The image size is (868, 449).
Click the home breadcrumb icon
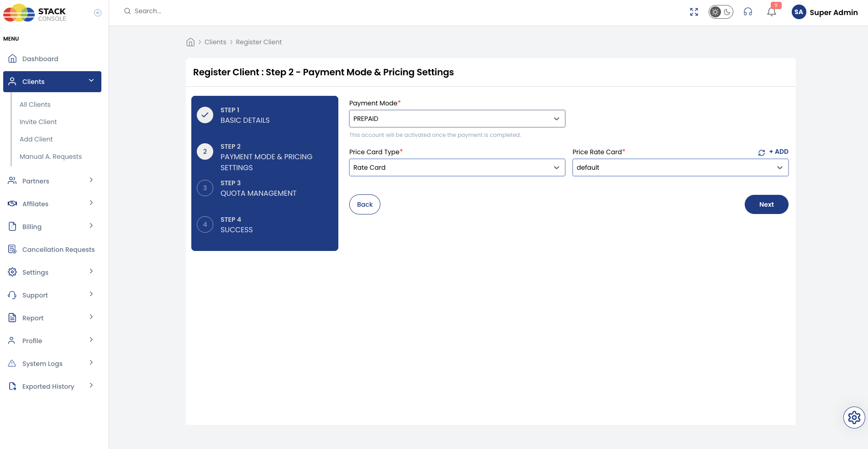tap(190, 42)
